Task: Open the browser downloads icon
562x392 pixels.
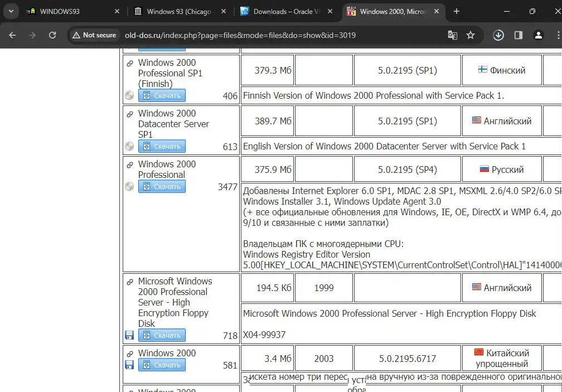Action: coord(498,35)
